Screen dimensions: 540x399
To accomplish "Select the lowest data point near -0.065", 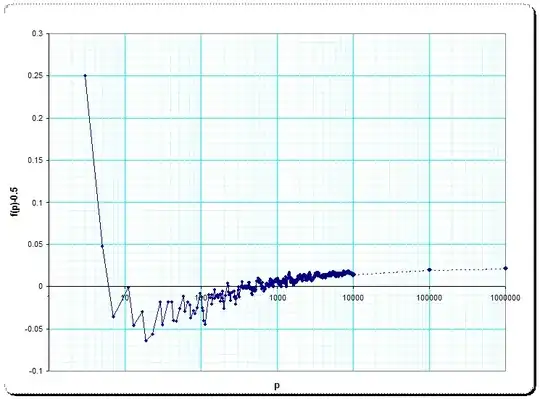I will (146, 340).
